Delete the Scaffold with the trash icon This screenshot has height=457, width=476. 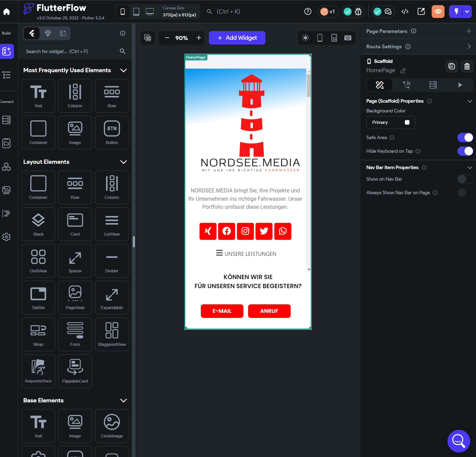coord(467,66)
